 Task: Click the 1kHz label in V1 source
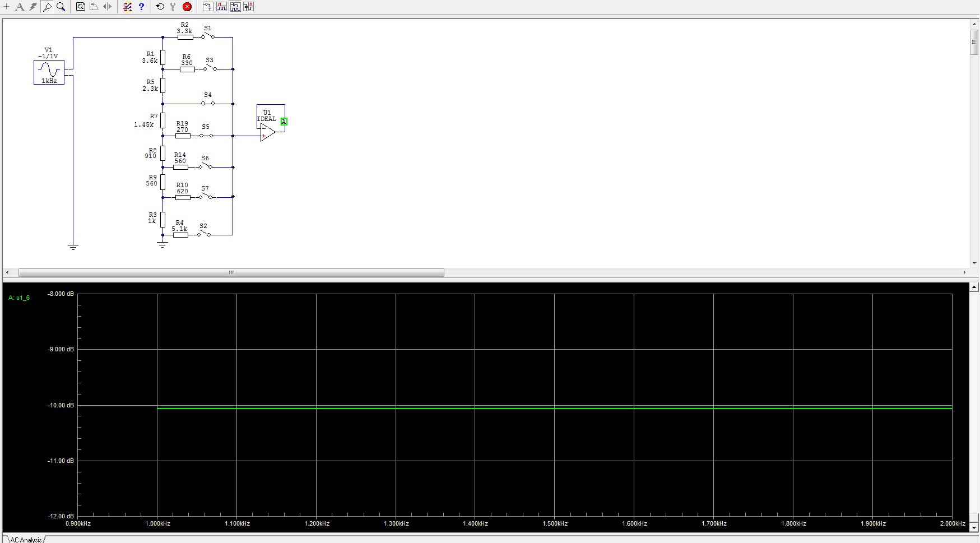pos(49,81)
